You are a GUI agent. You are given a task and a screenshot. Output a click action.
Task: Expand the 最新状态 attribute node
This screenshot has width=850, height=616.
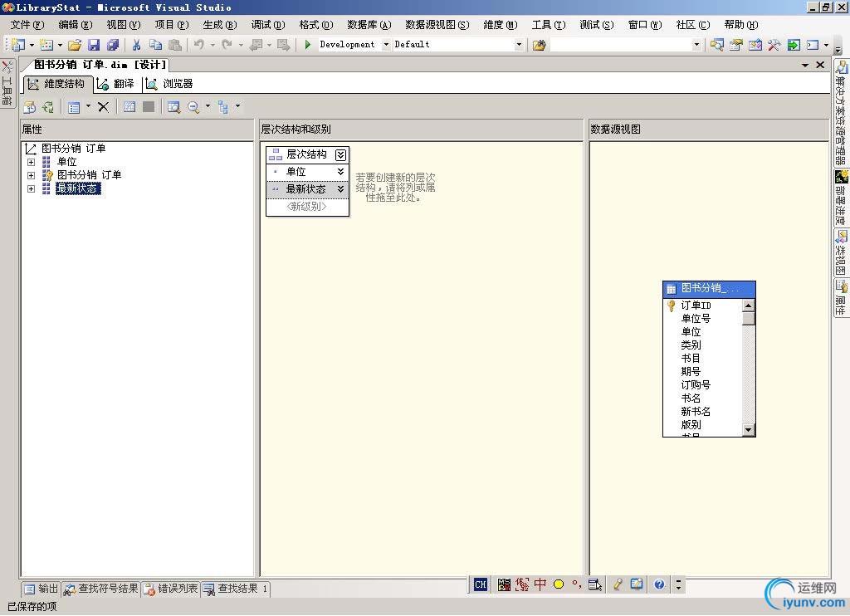coord(31,188)
